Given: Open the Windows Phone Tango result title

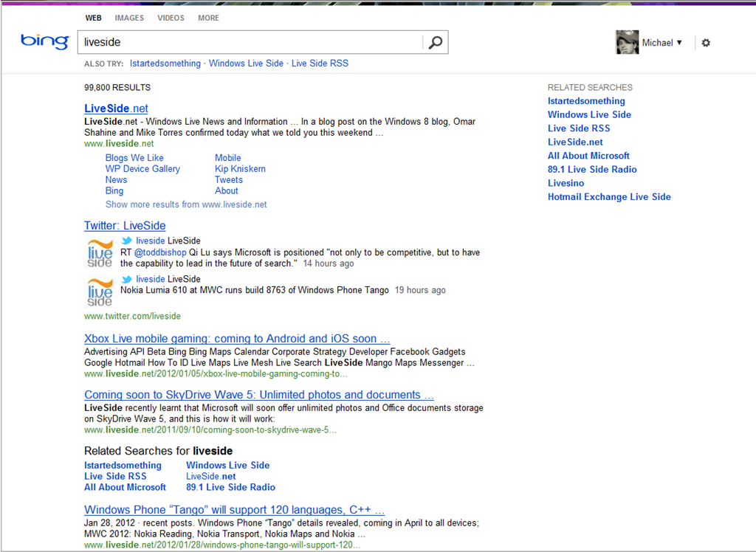Looking at the screenshot, I should [x=234, y=510].
